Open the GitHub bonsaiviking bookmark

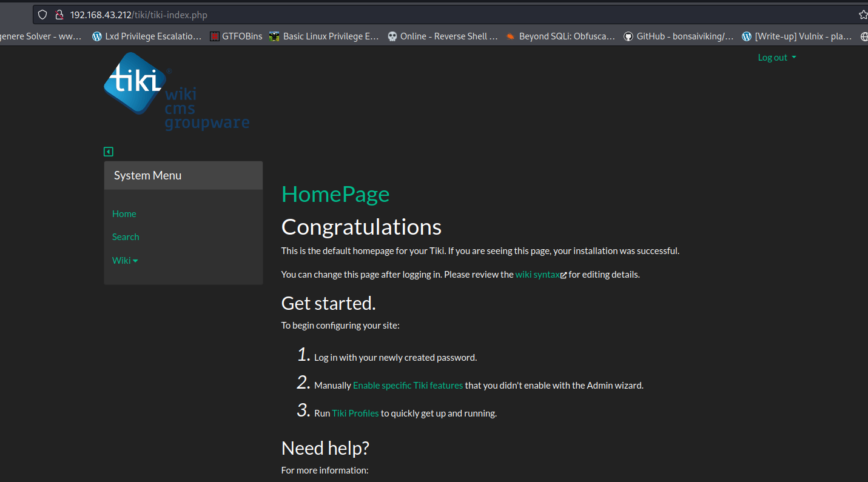point(679,36)
